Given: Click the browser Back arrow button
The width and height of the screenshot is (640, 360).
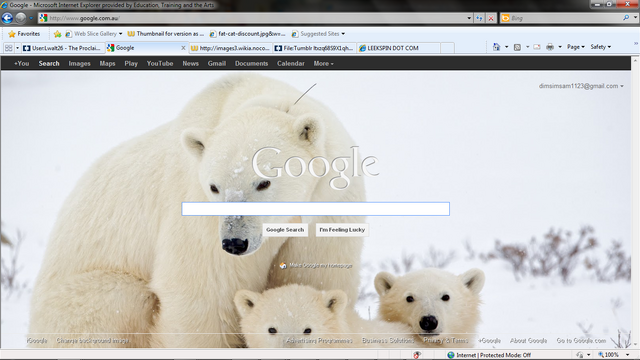Looking at the screenshot, I should [7, 18].
